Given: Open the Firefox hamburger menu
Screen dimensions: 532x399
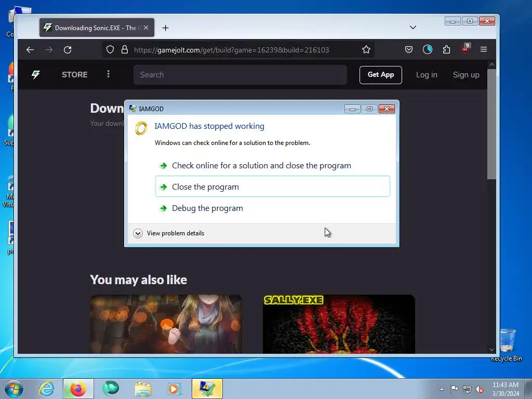Looking at the screenshot, I should tap(484, 49).
